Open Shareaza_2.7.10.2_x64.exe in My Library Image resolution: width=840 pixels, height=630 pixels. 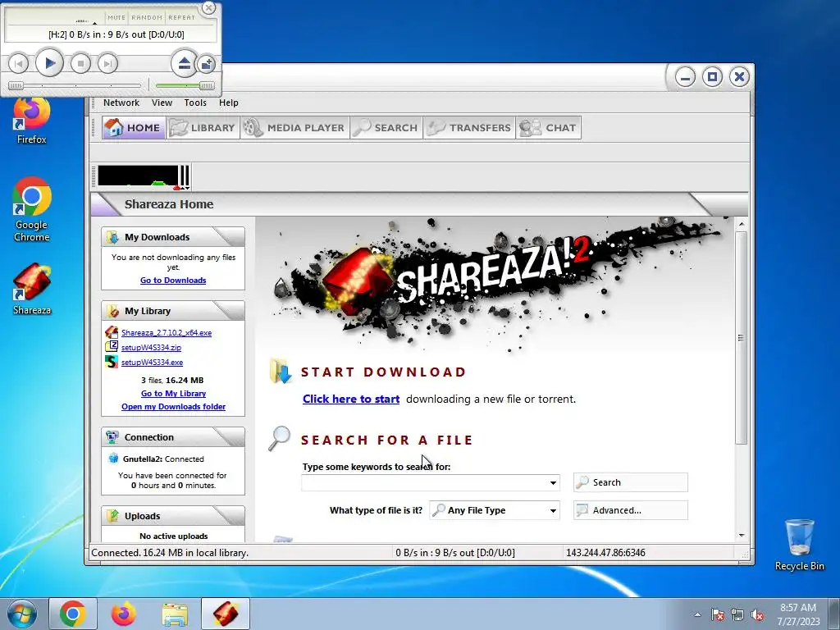[166, 333]
